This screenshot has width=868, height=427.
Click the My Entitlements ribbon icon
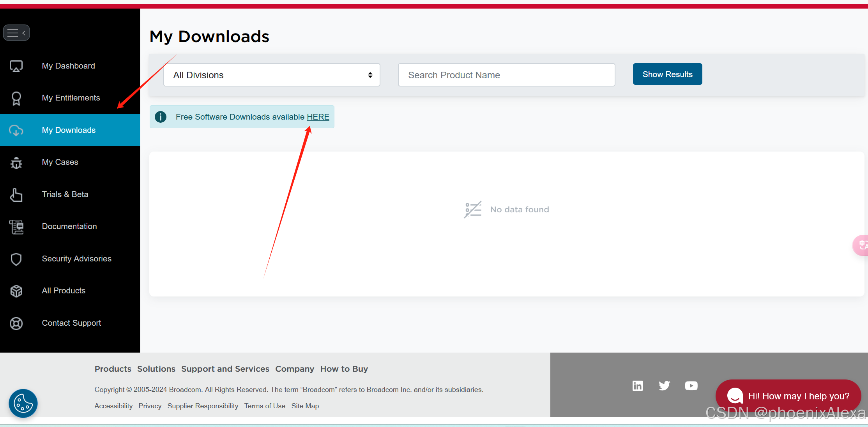pyautogui.click(x=16, y=98)
